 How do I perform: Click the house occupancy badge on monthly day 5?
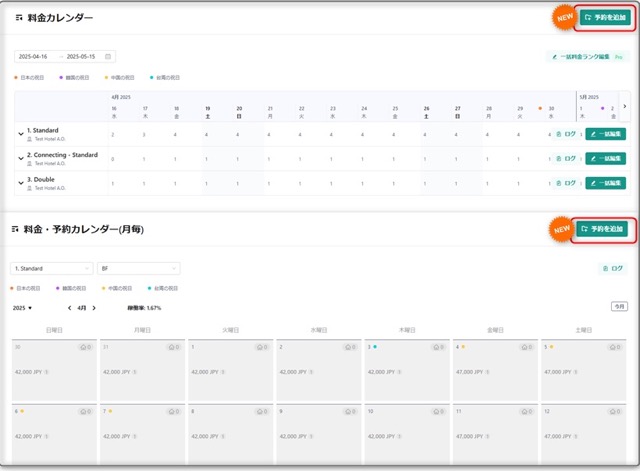[x=615, y=347]
